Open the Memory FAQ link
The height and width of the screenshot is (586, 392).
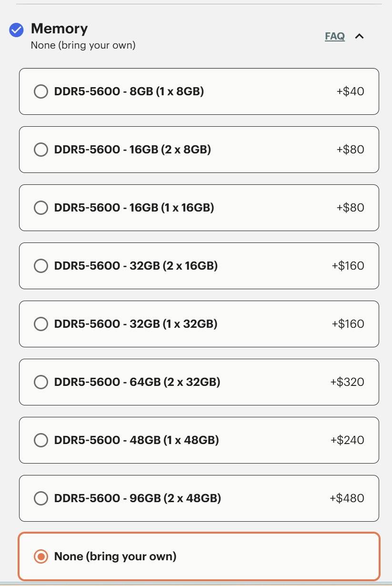pyautogui.click(x=334, y=36)
